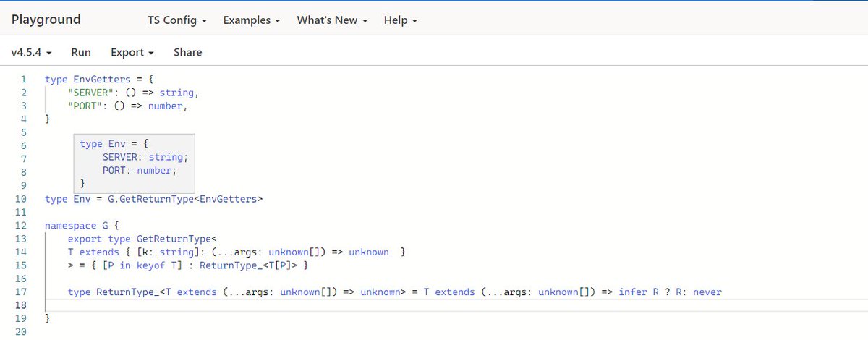Image resolution: width=868 pixels, height=340 pixels.
Task: Open the Playground home link
Action: tap(46, 20)
